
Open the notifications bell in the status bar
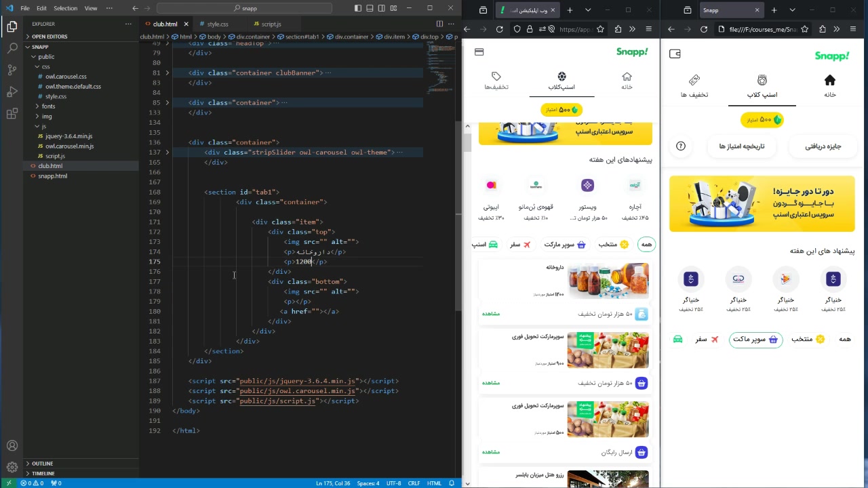(453, 483)
